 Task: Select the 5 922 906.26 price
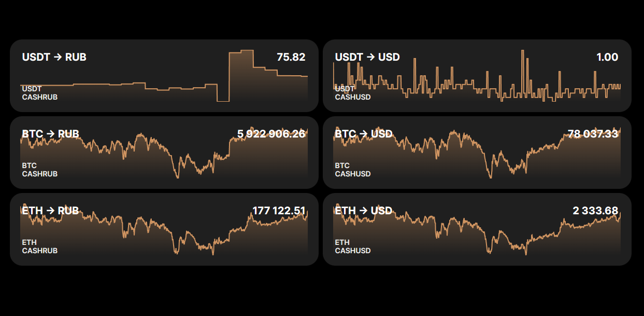pyautogui.click(x=271, y=134)
